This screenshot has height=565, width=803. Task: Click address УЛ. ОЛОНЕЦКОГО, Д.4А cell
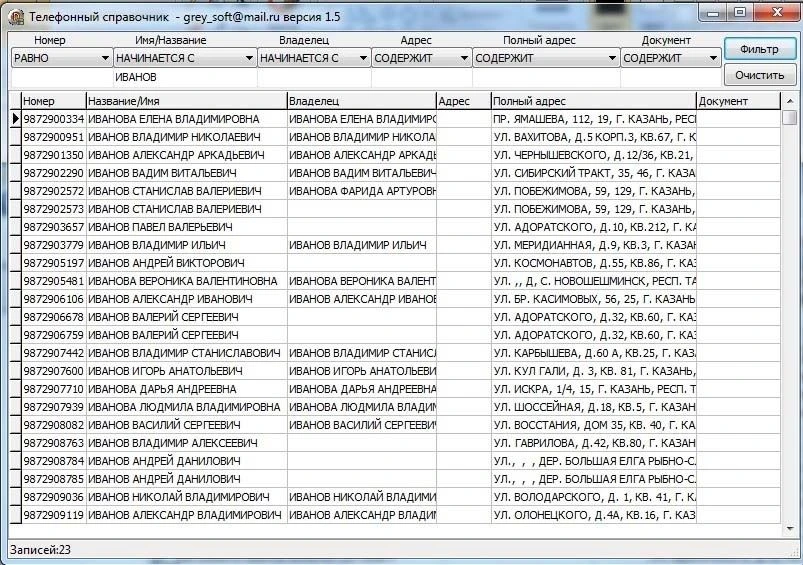594,515
